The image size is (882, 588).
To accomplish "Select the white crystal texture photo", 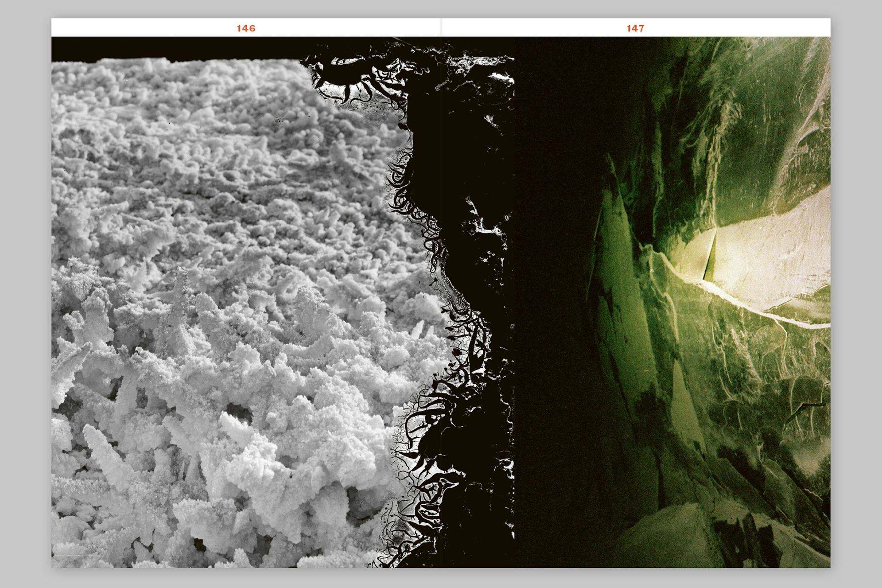I will [283, 302].
